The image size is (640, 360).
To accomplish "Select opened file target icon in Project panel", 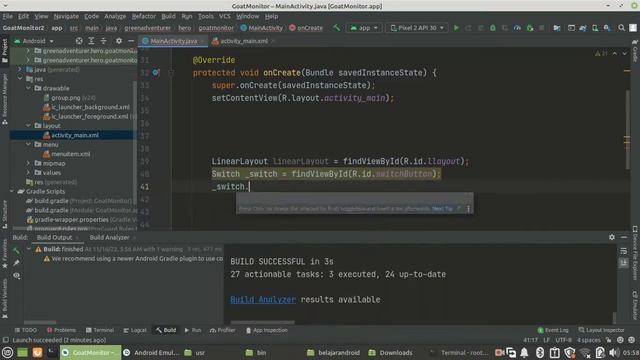I will point(79,41).
